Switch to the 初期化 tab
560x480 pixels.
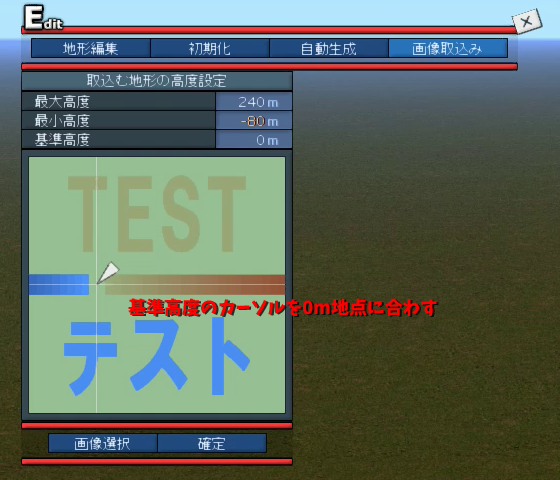[x=210, y=48]
